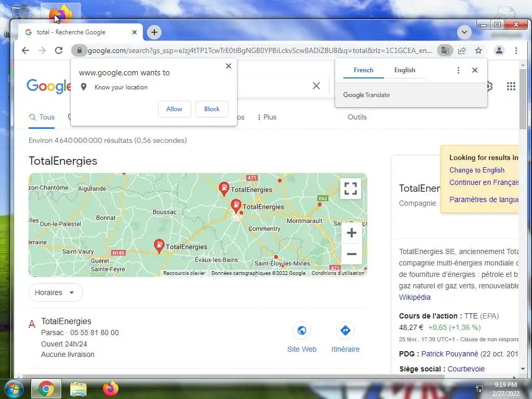
Task: Expand the map to fullscreen
Action: [351, 188]
